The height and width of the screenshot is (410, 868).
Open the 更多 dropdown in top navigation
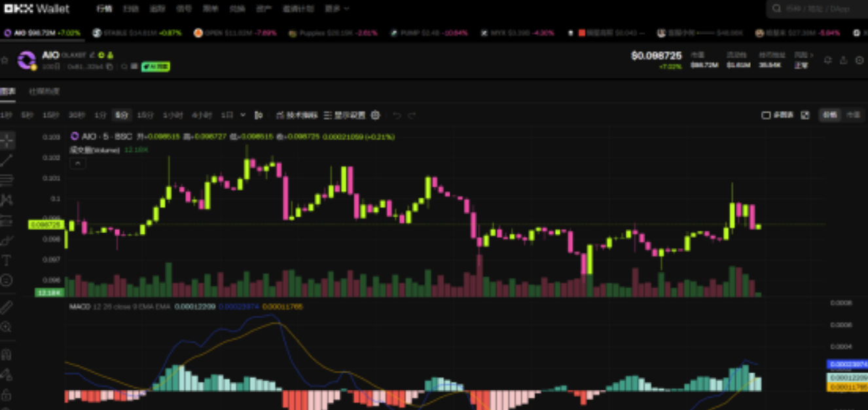click(337, 9)
